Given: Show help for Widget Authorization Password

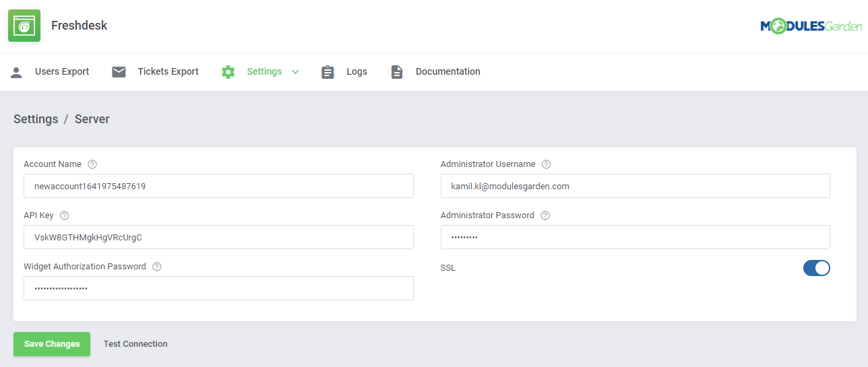Looking at the screenshot, I should 157,267.
